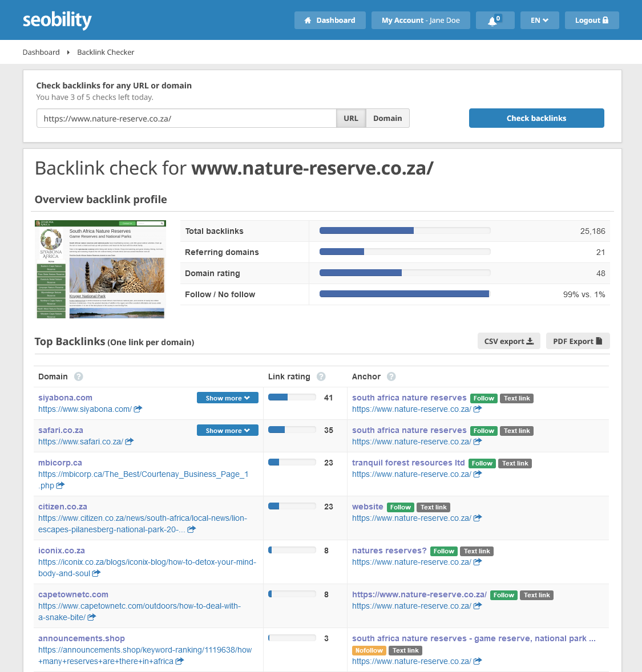Open target link icon in announcements.shop anchor row
The width and height of the screenshot is (642, 672).
pyautogui.click(x=477, y=661)
